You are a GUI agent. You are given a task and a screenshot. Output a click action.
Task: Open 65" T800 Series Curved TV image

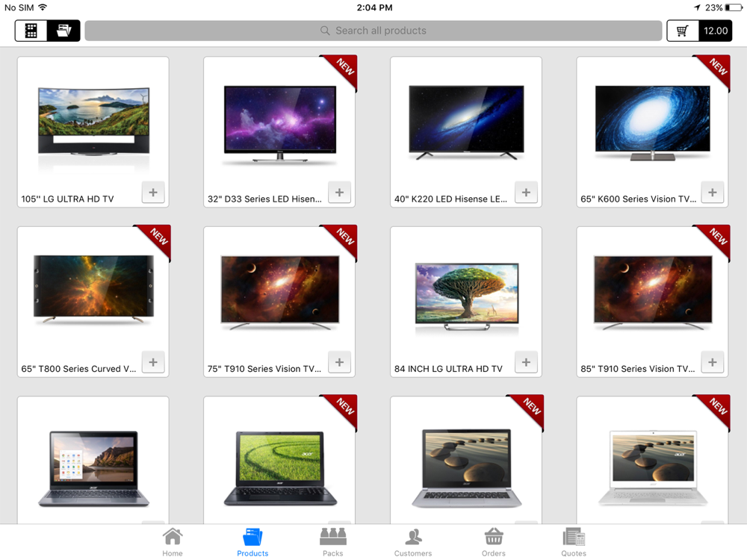pyautogui.click(x=93, y=289)
